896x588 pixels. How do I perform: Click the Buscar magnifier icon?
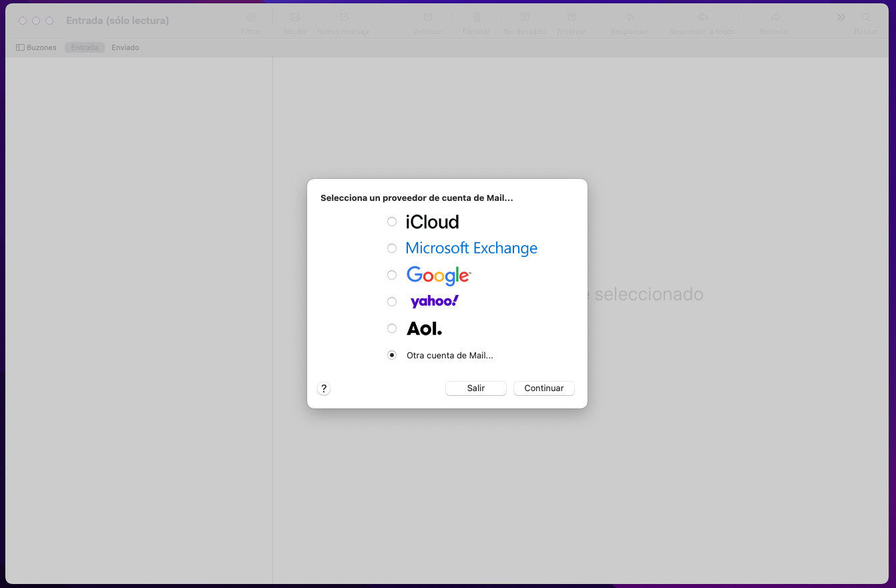pyautogui.click(x=866, y=17)
